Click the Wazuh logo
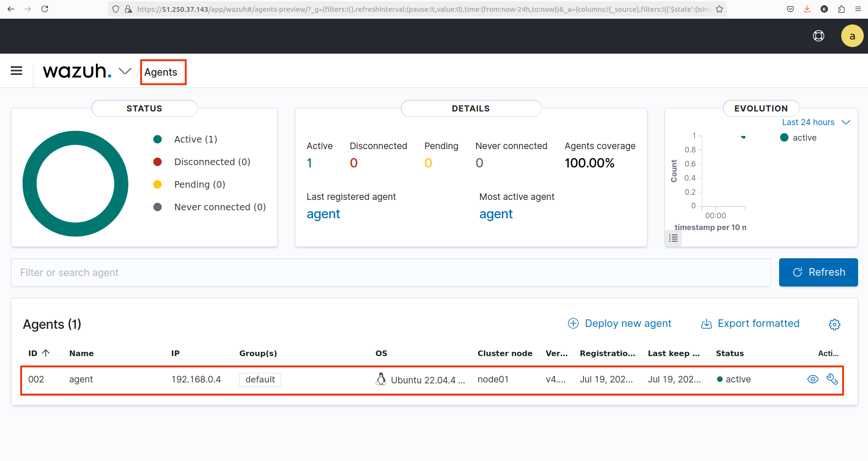 pyautogui.click(x=77, y=71)
